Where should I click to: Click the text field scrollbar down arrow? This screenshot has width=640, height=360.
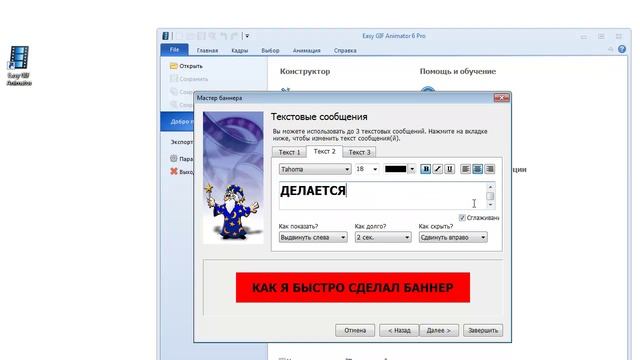pos(490,204)
